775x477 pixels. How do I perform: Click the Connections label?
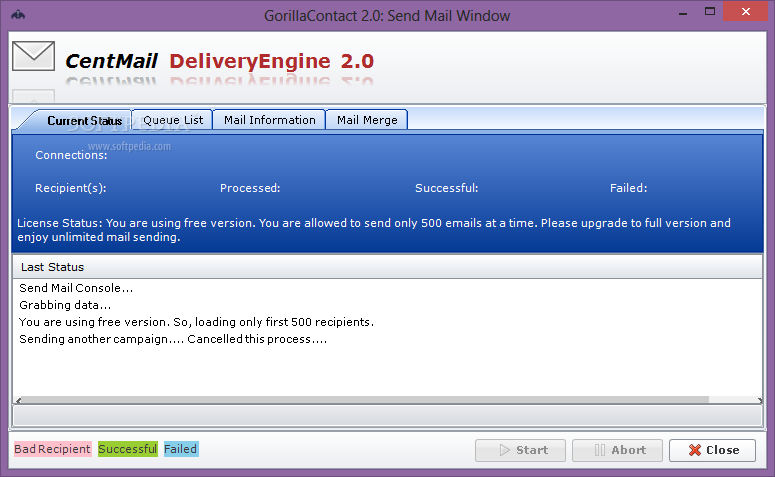click(71, 155)
